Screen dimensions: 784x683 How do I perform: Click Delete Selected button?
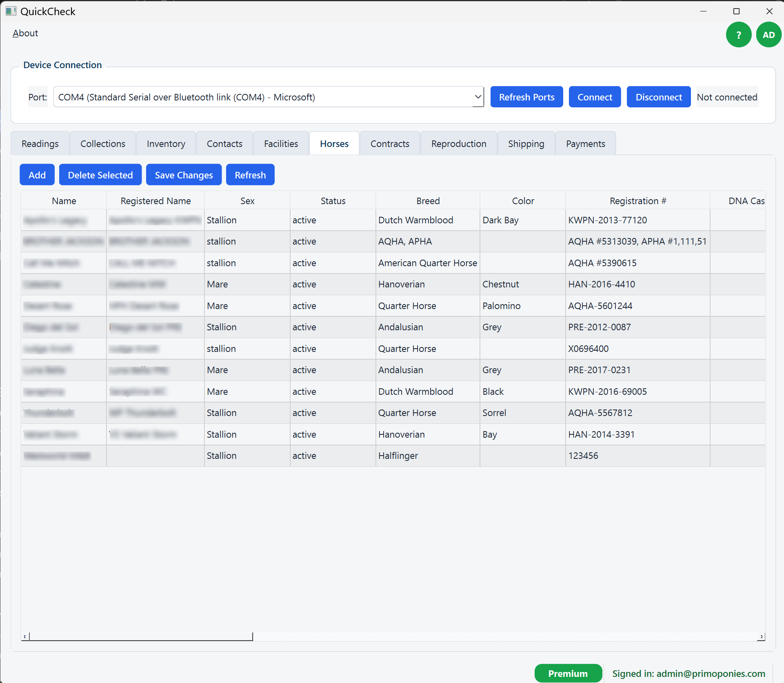(100, 175)
